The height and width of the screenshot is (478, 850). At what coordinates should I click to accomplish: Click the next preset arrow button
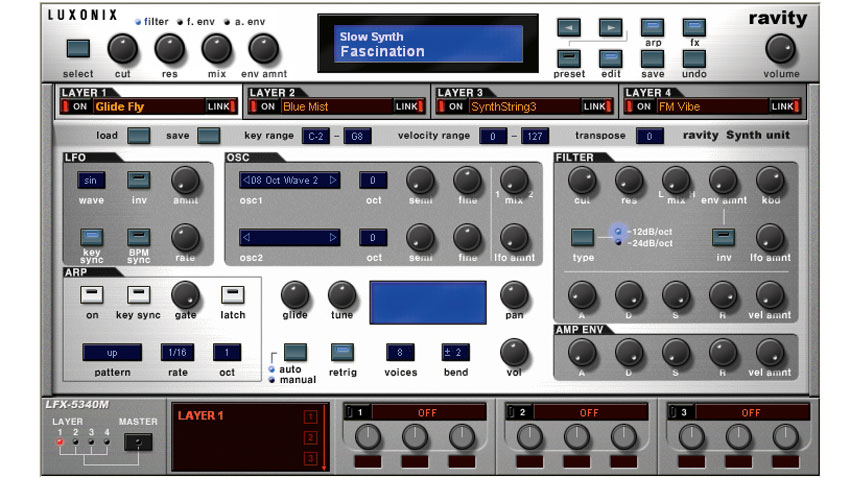(610, 27)
